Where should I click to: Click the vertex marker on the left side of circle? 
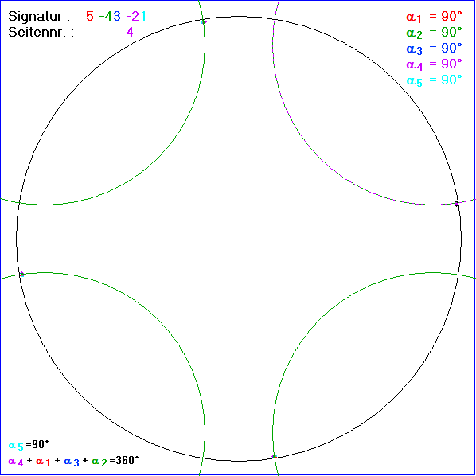pos(21,275)
